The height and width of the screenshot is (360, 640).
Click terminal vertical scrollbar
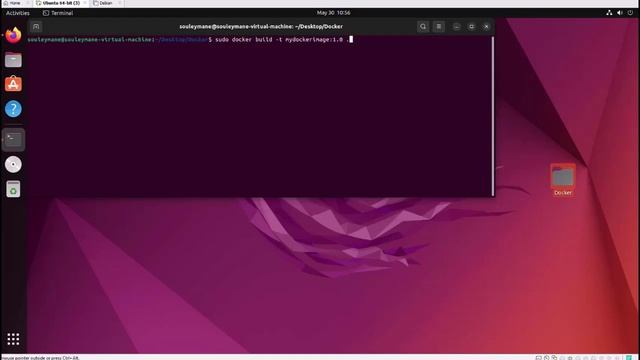[x=493, y=116]
